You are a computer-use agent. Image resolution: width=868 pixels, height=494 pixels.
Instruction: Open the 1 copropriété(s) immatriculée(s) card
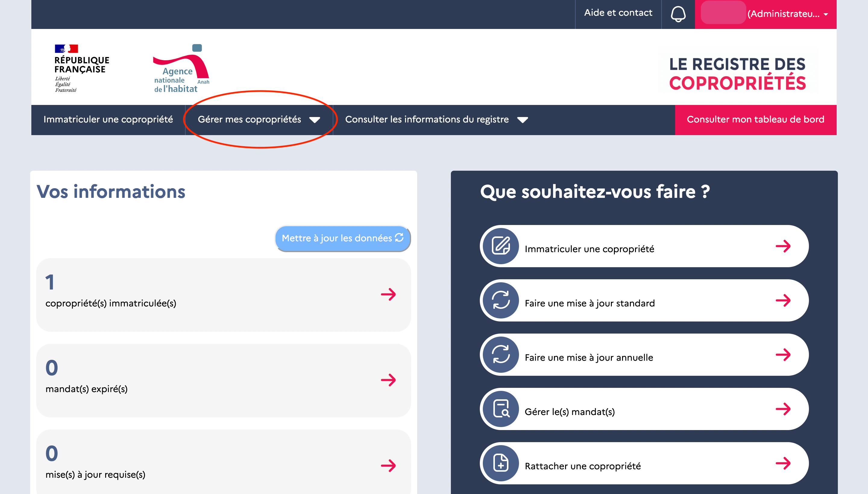[x=223, y=295]
